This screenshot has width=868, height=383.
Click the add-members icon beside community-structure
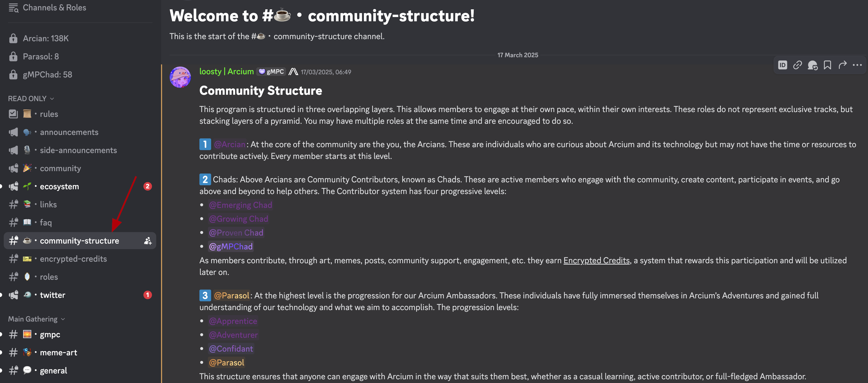[148, 241]
